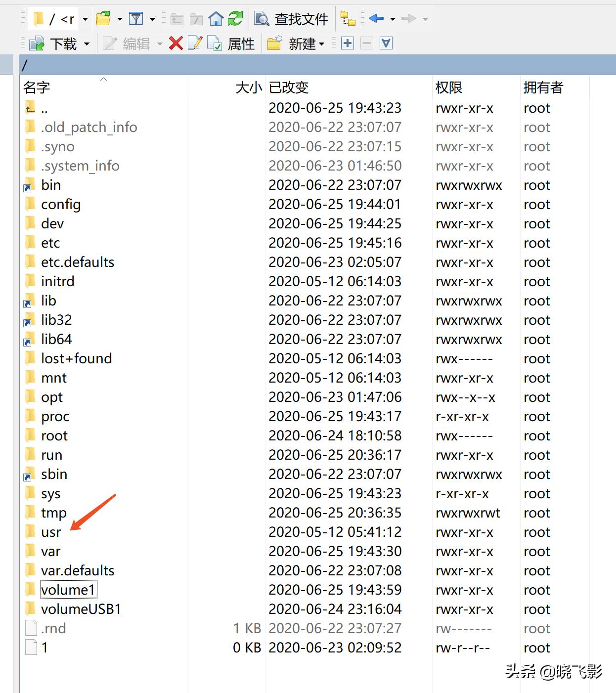Open the 属性 properties icon
This screenshot has height=693, width=616.
point(216,43)
